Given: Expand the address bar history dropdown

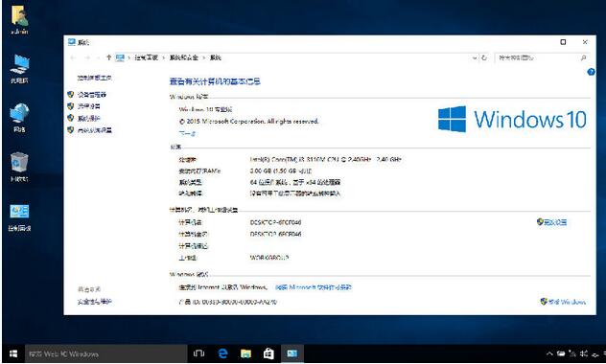Looking at the screenshot, I should tap(475, 57).
